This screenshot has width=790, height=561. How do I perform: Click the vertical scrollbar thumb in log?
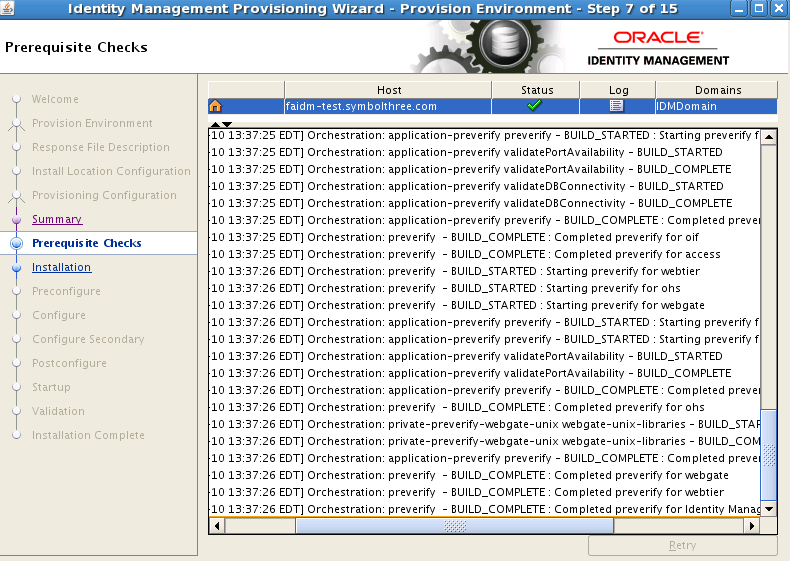[x=769, y=455]
